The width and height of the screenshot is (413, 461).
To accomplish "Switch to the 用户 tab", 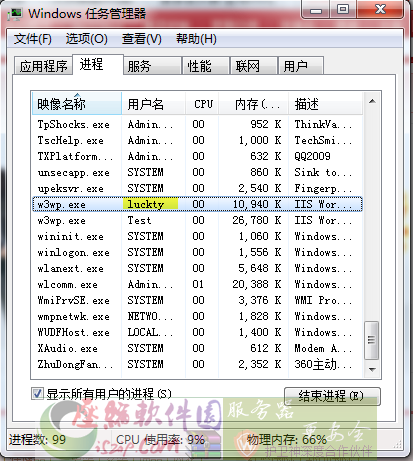I will click(x=301, y=66).
